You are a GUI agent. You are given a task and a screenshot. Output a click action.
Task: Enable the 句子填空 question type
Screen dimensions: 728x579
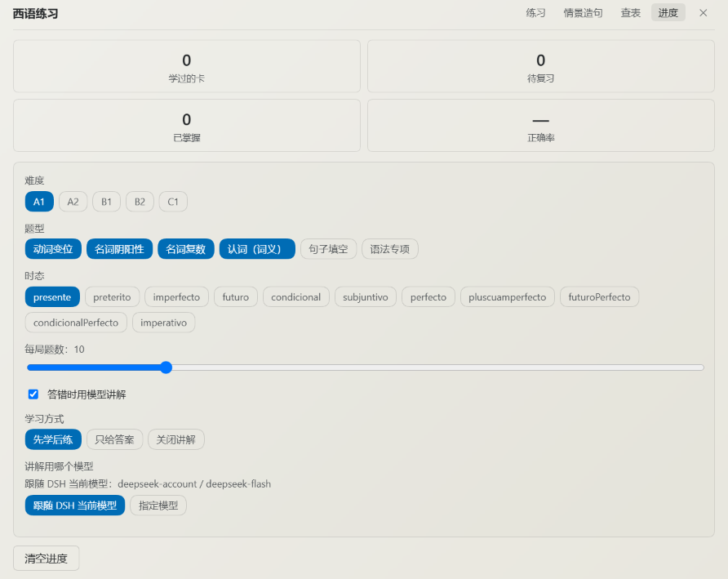point(328,249)
